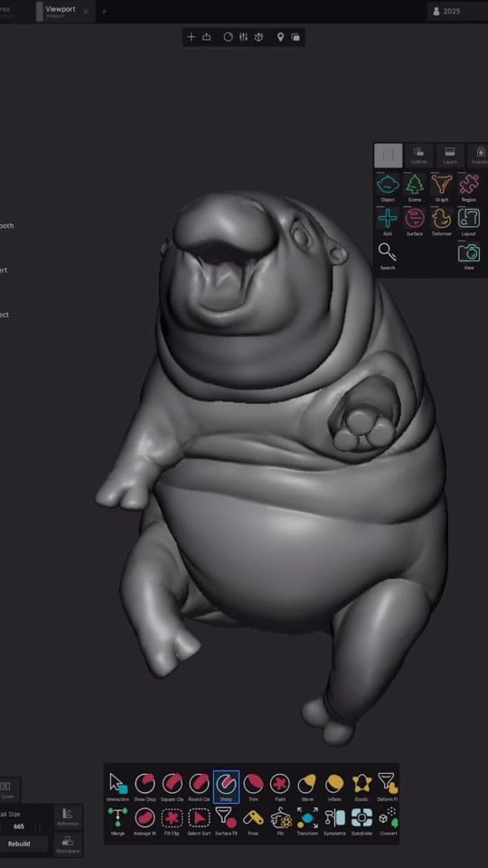The width and height of the screenshot is (488, 868).
Task: Open the Graph menu icon
Action: [442, 188]
